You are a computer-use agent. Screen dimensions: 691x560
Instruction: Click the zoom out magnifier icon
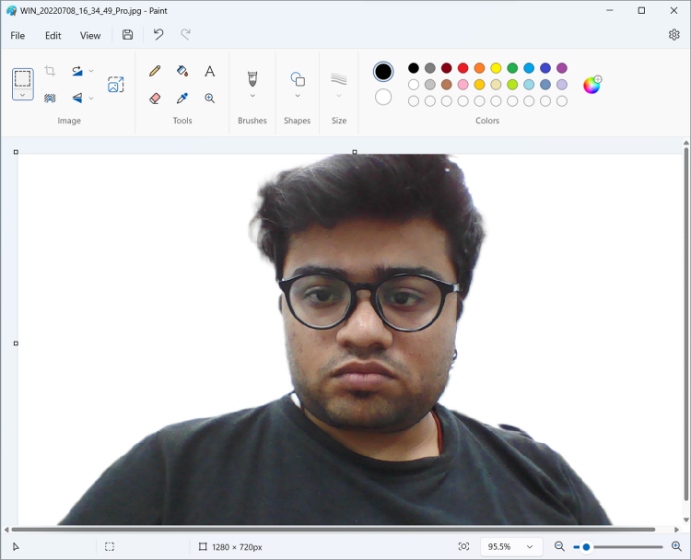(560, 546)
